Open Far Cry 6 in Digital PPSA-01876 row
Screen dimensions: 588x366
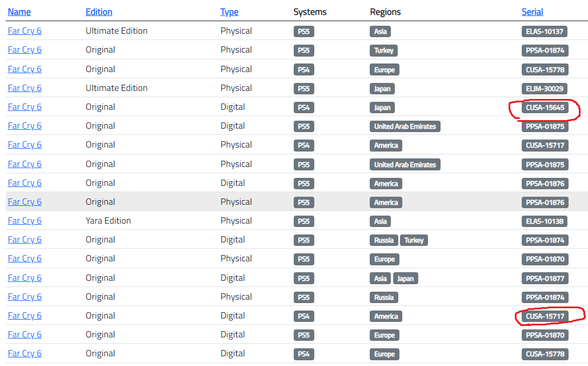click(x=25, y=183)
